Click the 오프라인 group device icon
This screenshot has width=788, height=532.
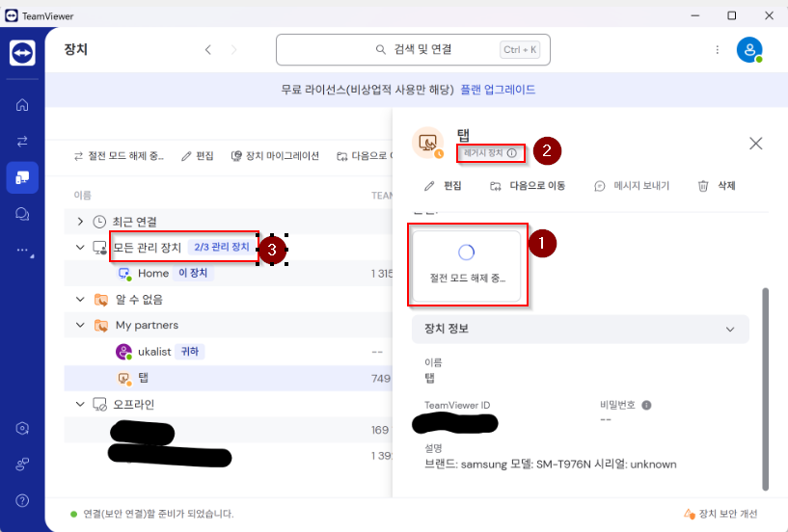[x=99, y=405]
